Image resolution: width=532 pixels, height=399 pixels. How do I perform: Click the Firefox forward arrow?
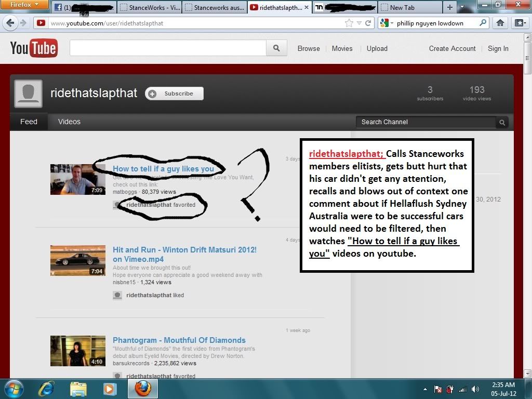(23, 23)
